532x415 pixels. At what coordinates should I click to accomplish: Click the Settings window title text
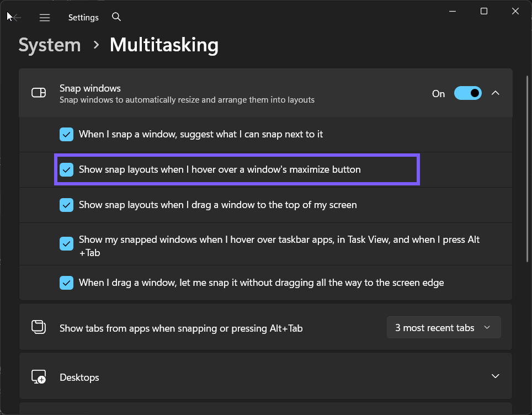coord(83,17)
